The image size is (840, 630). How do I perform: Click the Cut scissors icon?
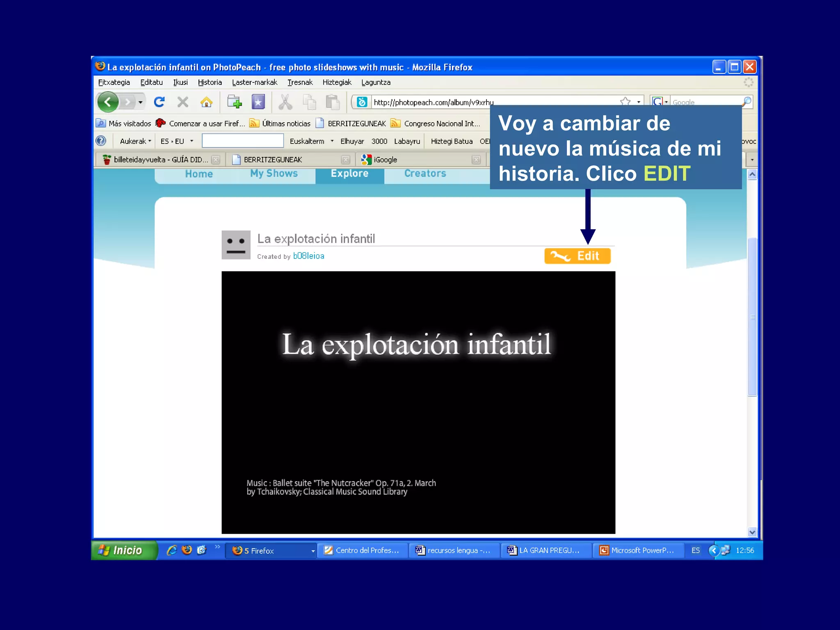285,102
